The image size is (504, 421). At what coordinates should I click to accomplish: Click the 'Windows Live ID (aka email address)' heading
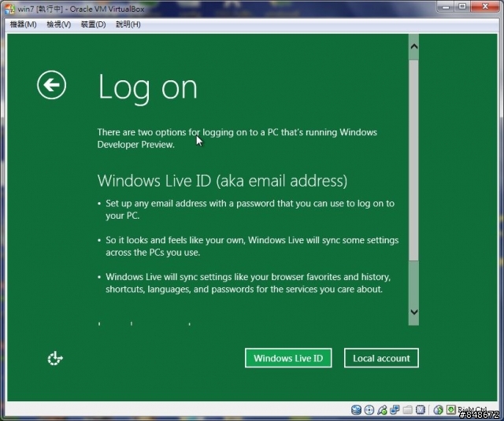tap(222, 181)
